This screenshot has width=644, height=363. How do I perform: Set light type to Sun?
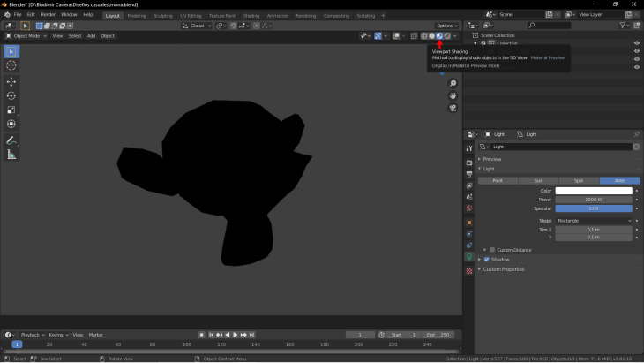(x=538, y=181)
